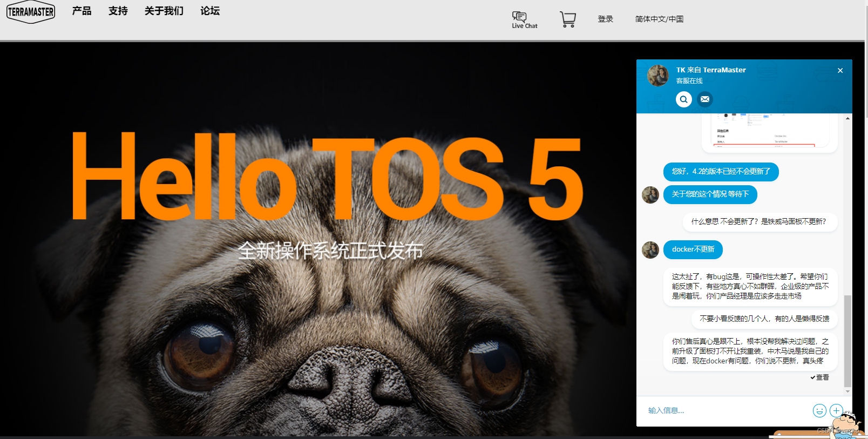Screen dimensions: 868x439
Task: Click the chat scroll down arrow
Action: (x=847, y=391)
